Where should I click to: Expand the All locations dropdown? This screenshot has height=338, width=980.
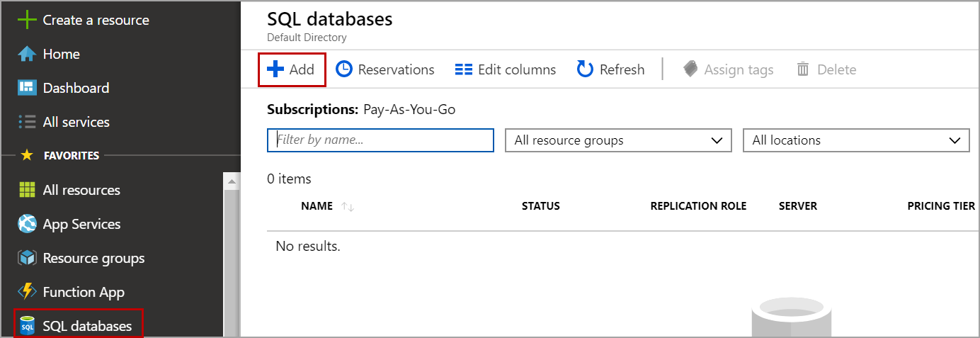click(x=855, y=140)
